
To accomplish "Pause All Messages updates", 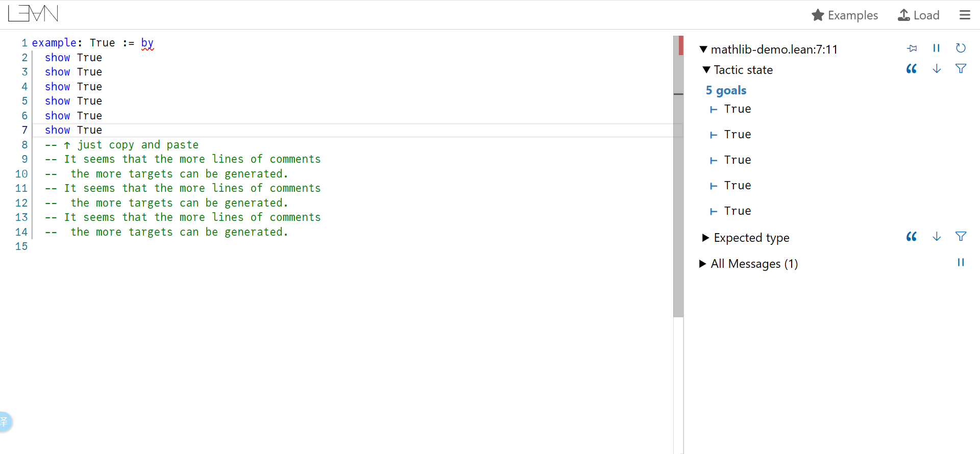I will coord(961,263).
